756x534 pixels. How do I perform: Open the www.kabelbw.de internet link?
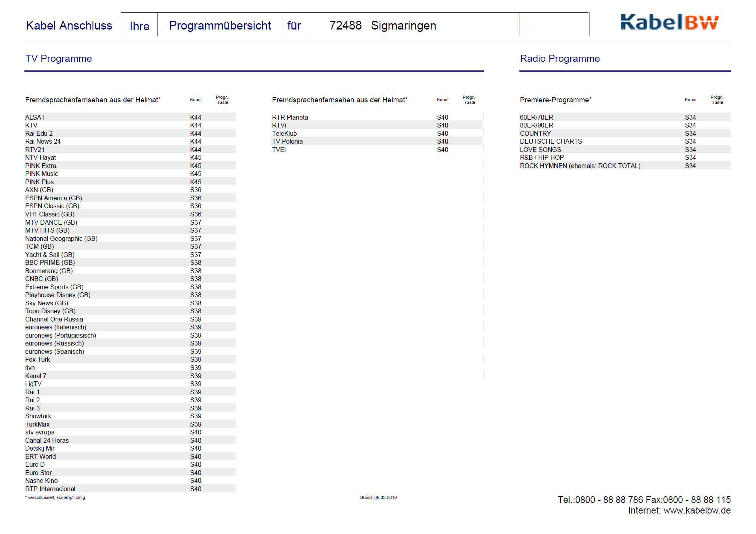click(x=697, y=510)
